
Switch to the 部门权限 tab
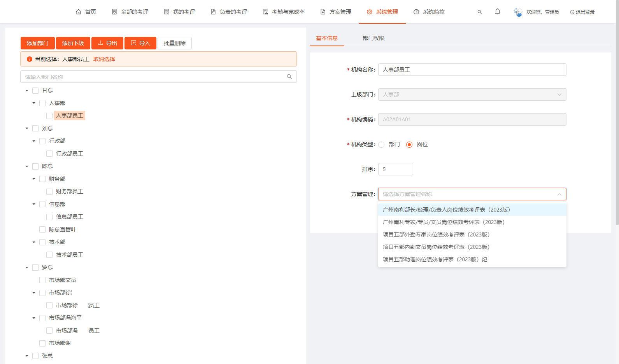click(374, 38)
